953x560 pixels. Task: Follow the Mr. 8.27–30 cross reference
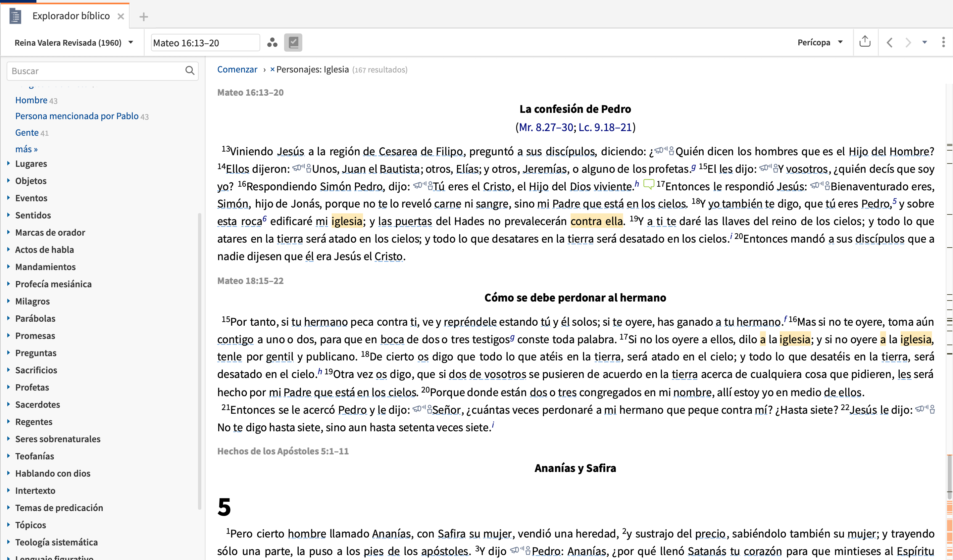546,127
